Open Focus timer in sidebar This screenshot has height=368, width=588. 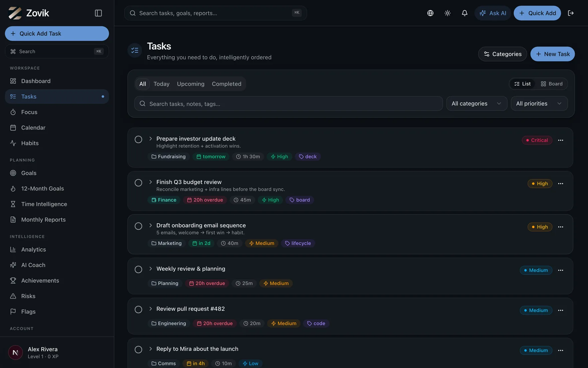(57, 112)
